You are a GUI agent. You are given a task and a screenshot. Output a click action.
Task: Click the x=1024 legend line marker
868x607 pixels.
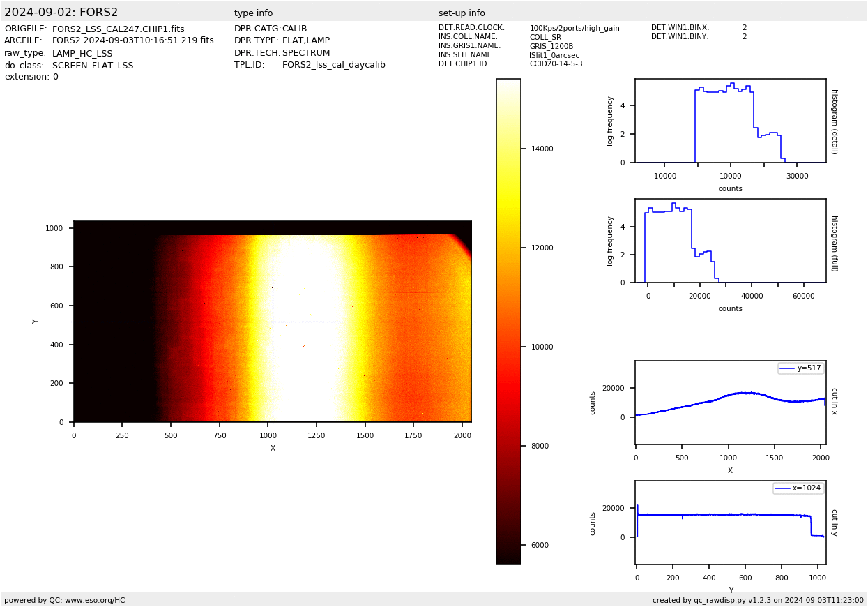point(782,488)
